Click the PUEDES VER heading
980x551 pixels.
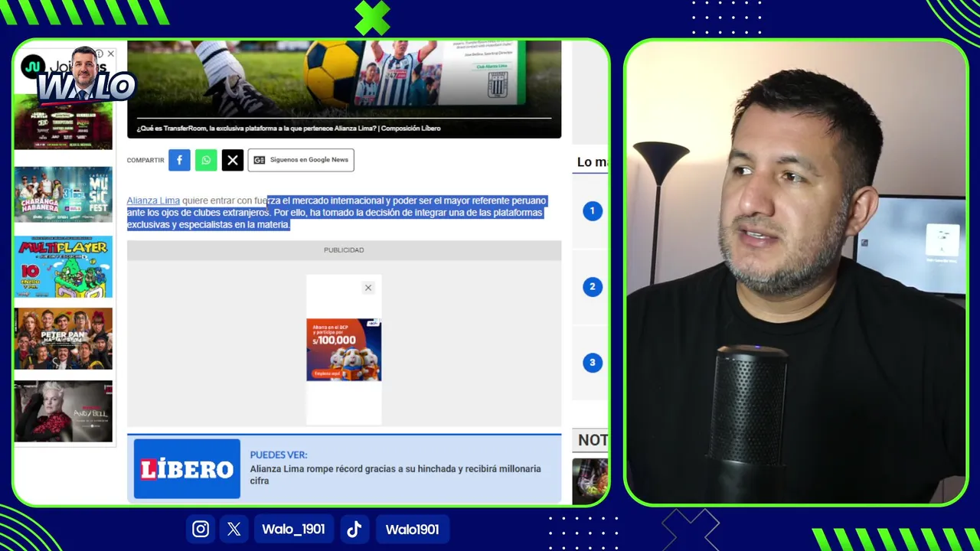click(x=278, y=455)
